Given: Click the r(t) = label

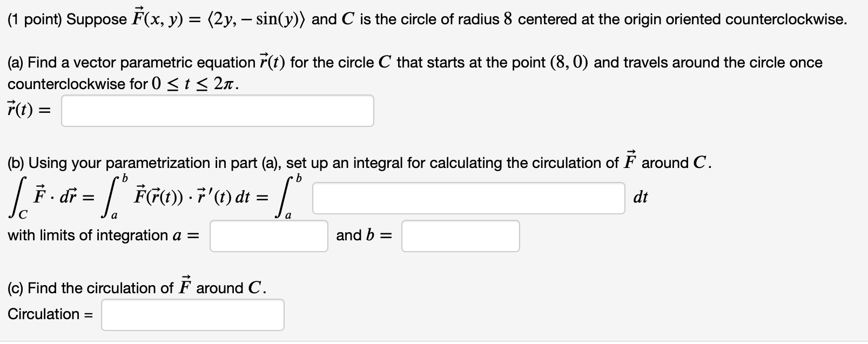Looking at the screenshot, I should point(28,110).
